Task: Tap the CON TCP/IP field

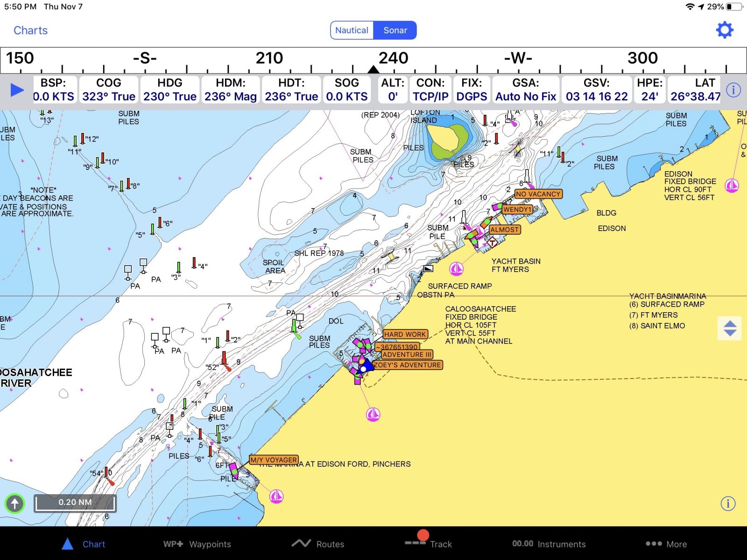Action: [x=430, y=90]
